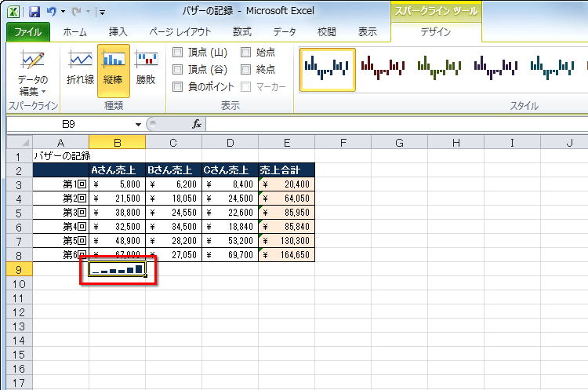Click the fx insert function icon

click(198, 124)
